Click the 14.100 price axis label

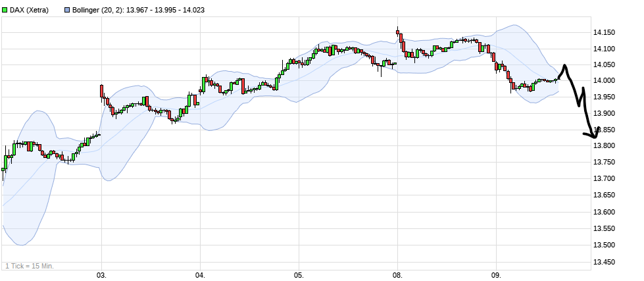(x=604, y=49)
